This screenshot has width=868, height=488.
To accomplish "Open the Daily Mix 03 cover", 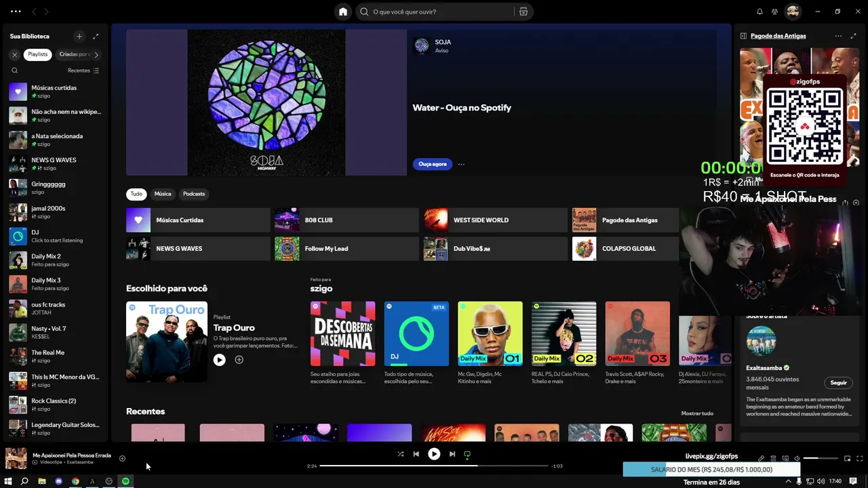I will pos(637,333).
